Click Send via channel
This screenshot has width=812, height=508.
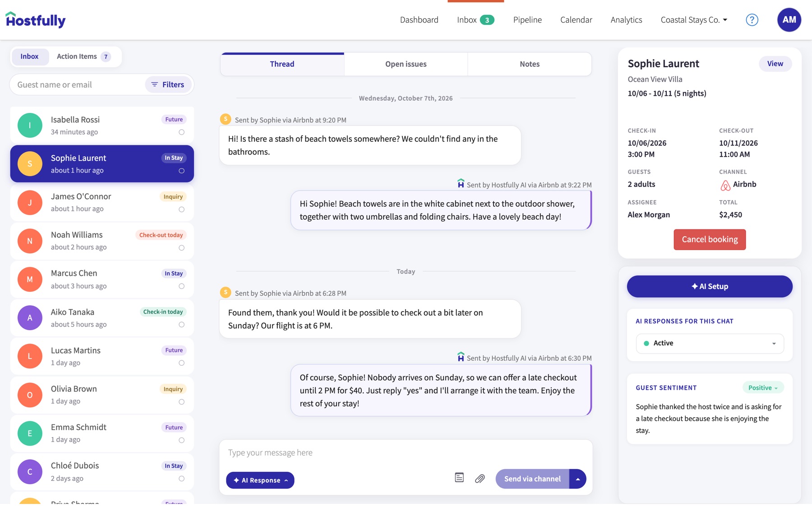(x=532, y=479)
